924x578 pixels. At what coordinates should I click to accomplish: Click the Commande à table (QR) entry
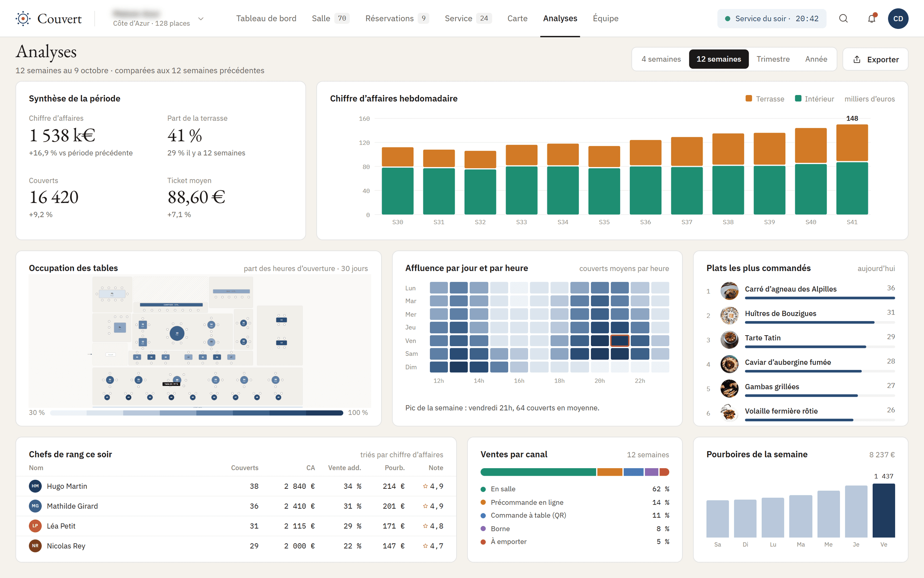coord(575,515)
